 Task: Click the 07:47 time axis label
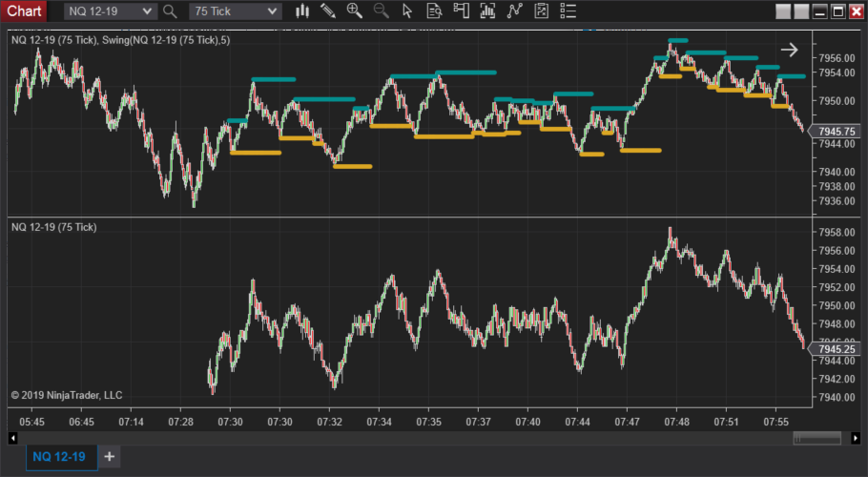(x=627, y=422)
